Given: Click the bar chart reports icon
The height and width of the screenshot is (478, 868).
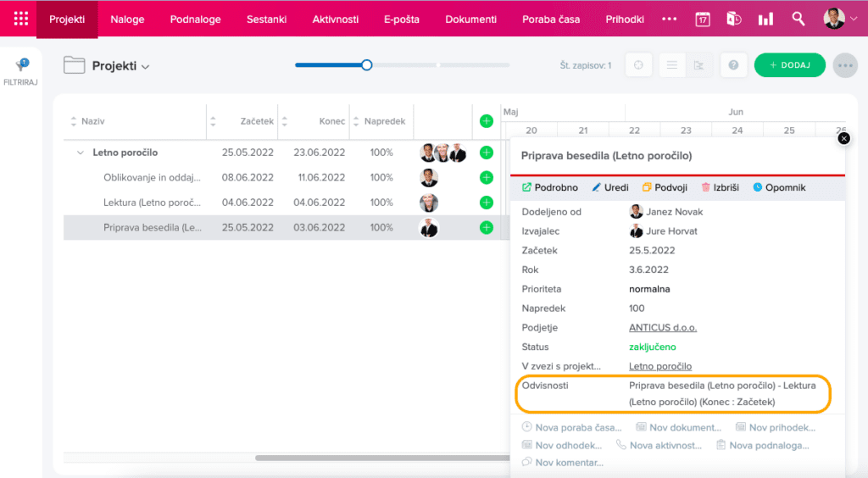Looking at the screenshot, I should point(765,19).
